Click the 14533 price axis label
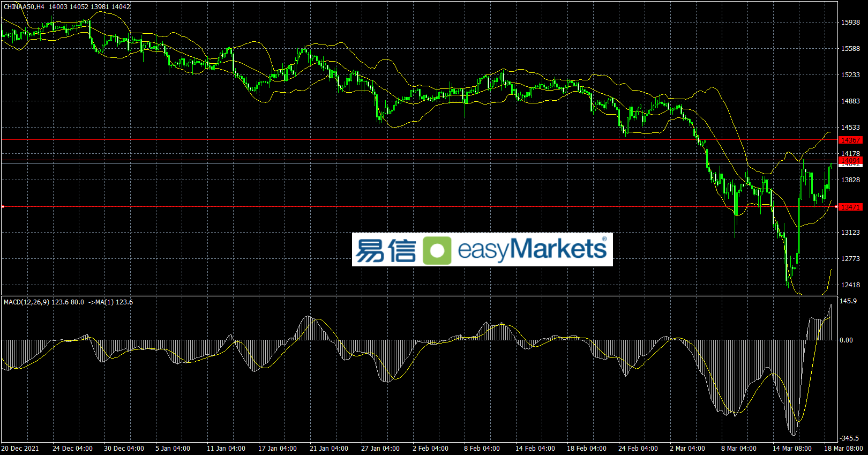This screenshot has height=455, width=868. [850, 128]
